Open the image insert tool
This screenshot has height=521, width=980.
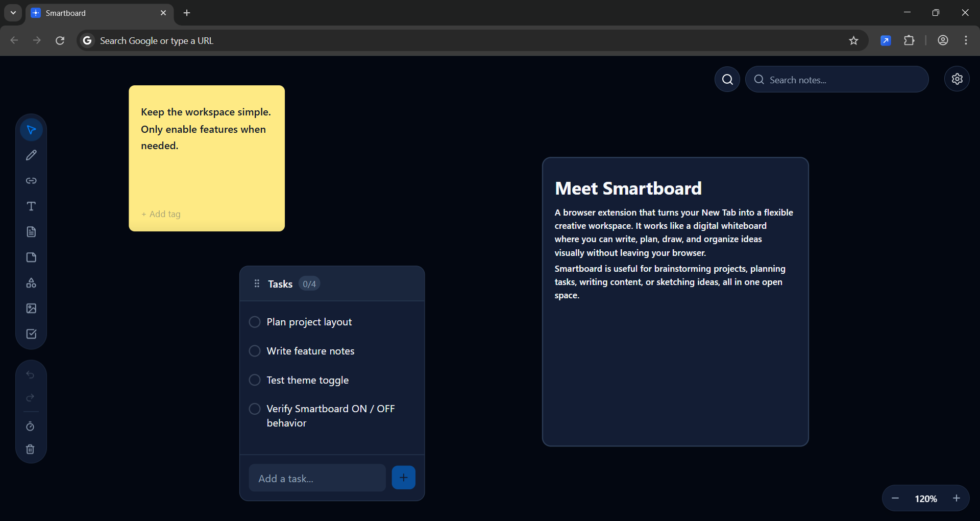point(31,308)
